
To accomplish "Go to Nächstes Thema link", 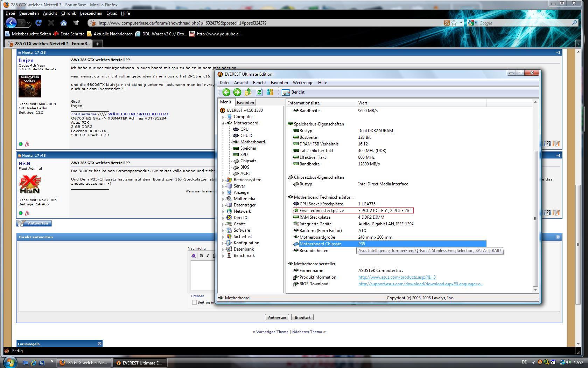I will pyautogui.click(x=307, y=332).
